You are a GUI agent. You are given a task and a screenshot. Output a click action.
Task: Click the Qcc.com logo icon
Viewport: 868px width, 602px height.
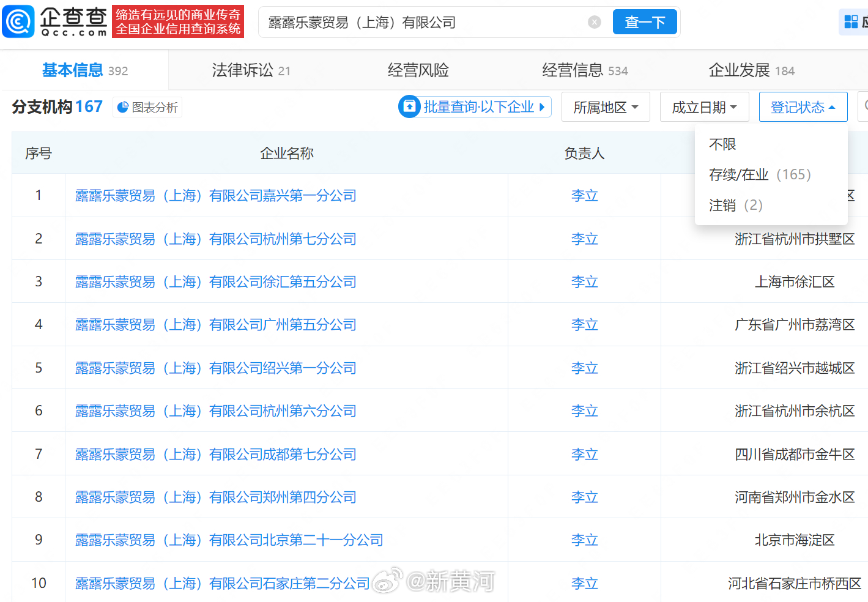(x=18, y=21)
